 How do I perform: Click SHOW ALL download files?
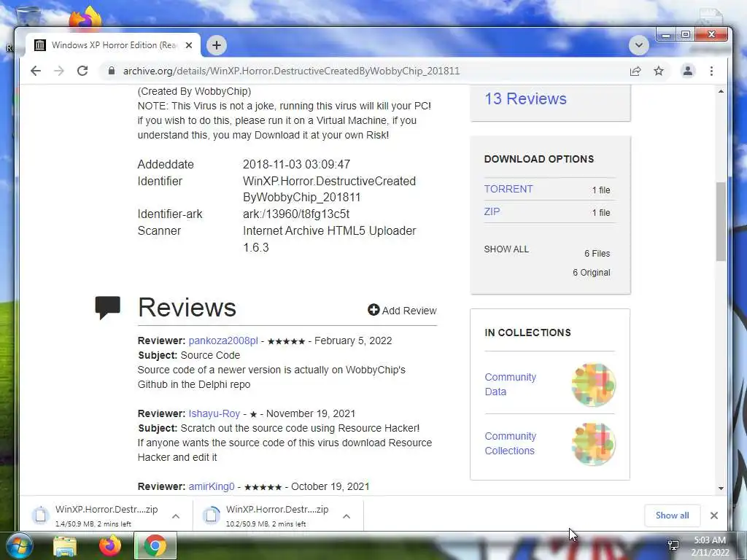coord(506,249)
